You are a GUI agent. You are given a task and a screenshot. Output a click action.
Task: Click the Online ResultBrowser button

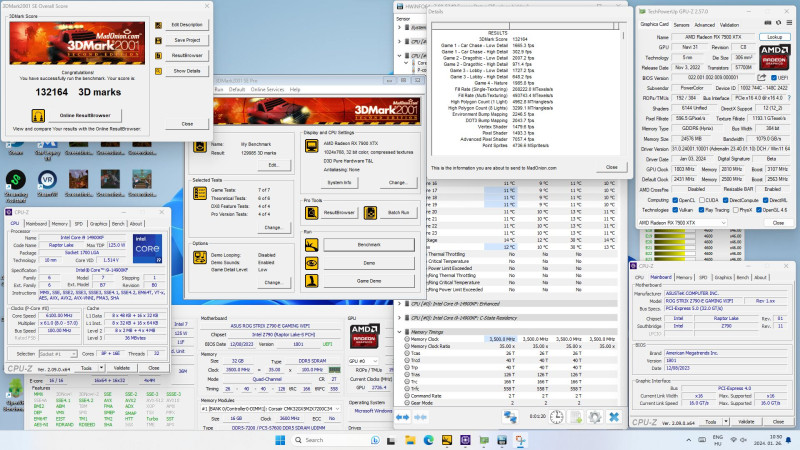click(85, 116)
